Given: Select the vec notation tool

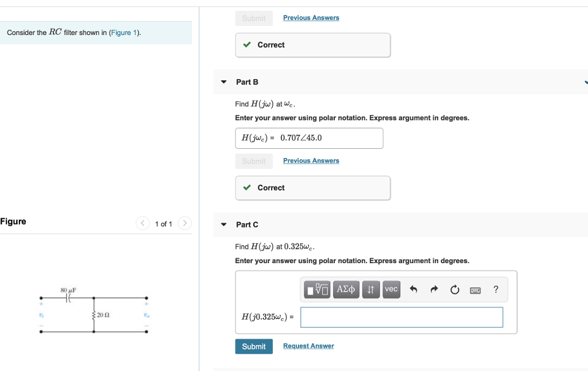Looking at the screenshot, I should pos(391,289).
